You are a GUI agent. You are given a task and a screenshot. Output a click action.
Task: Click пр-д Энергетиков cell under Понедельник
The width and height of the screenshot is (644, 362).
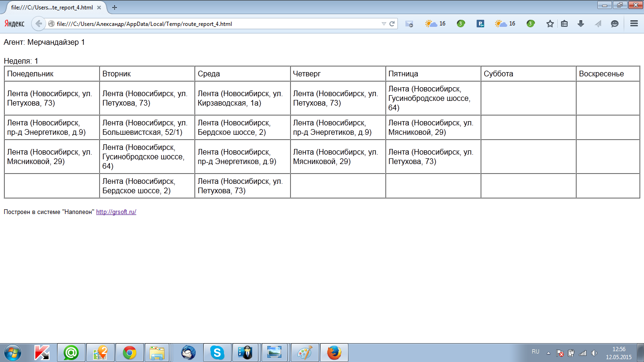coord(52,127)
